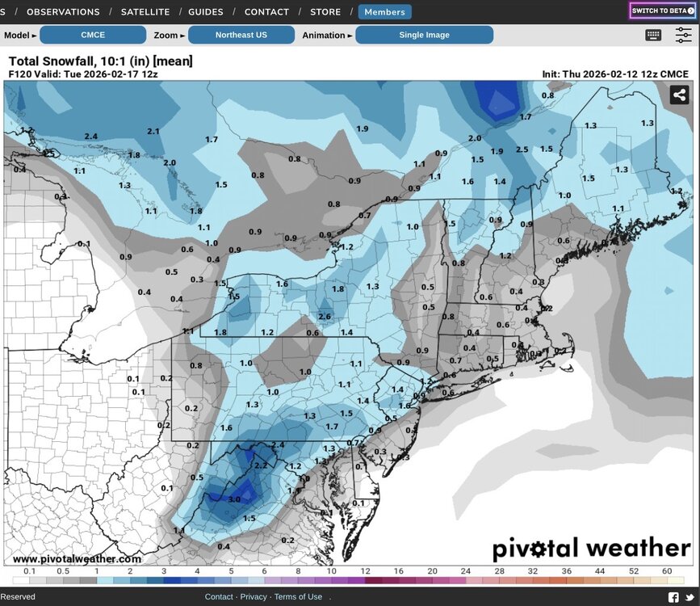
Task: Open the Store menu item
Action: tap(325, 12)
